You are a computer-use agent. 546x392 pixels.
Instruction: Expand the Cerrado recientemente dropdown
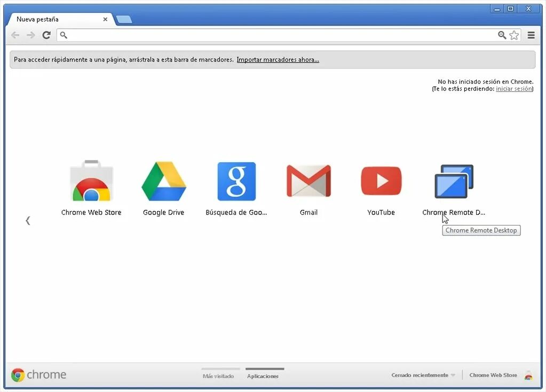click(x=423, y=375)
